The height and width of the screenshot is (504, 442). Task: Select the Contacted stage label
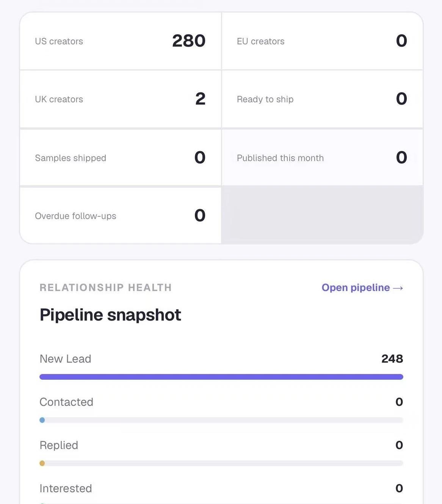point(66,402)
